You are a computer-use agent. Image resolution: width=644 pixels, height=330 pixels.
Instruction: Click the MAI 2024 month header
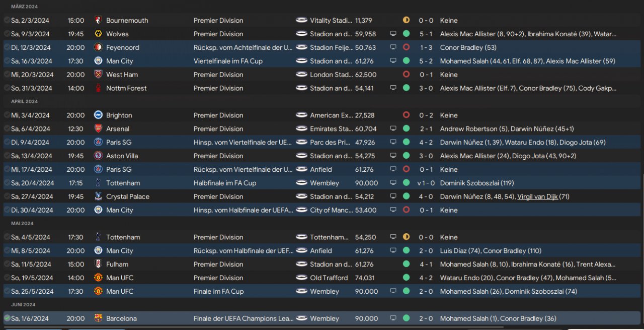(22, 223)
